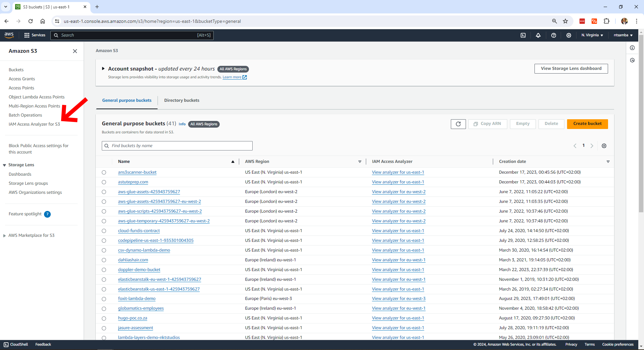Select the foxit-lambda-demo bucket radio button
This screenshot has height=350, width=644.
point(104,299)
